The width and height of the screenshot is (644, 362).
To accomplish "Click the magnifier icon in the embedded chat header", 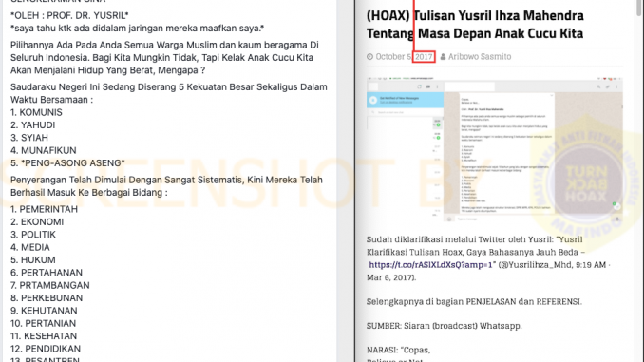I will point(598,86).
